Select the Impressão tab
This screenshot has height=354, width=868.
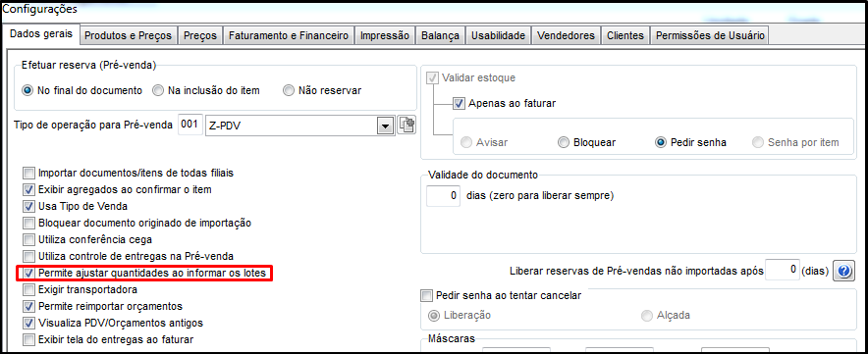(385, 36)
